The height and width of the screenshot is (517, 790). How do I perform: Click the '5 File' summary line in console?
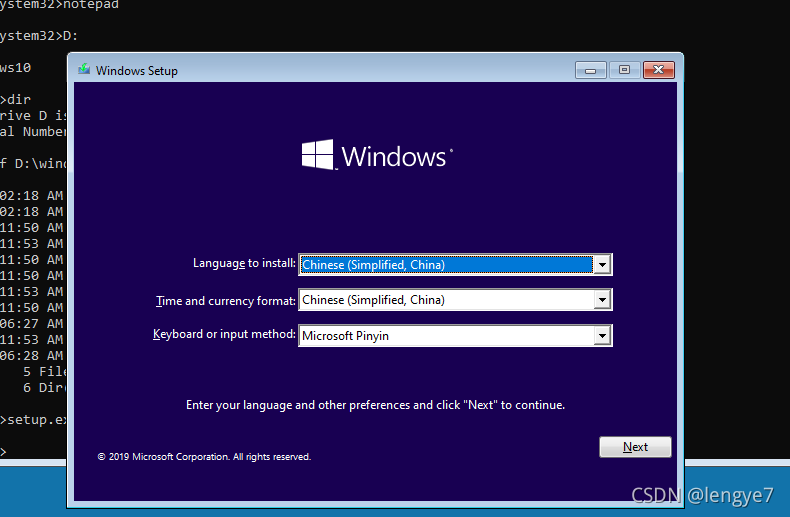[x=44, y=372]
